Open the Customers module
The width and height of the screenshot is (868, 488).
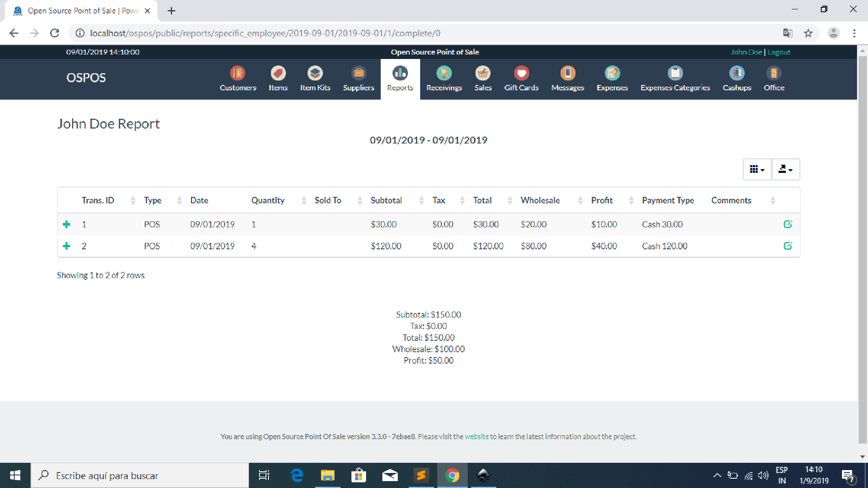coord(237,78)
